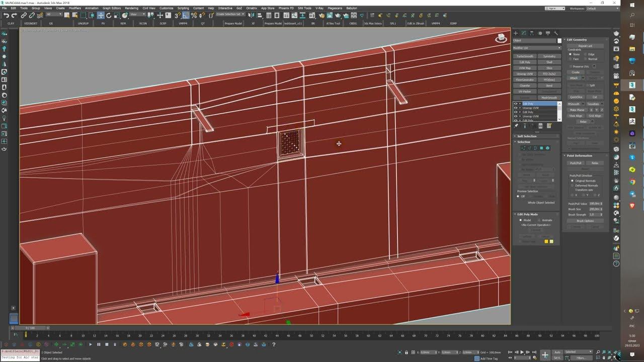Toggle Angle Snap in main toolbar
This screenshot has height=362, width=644.
(x=186, y=16)
